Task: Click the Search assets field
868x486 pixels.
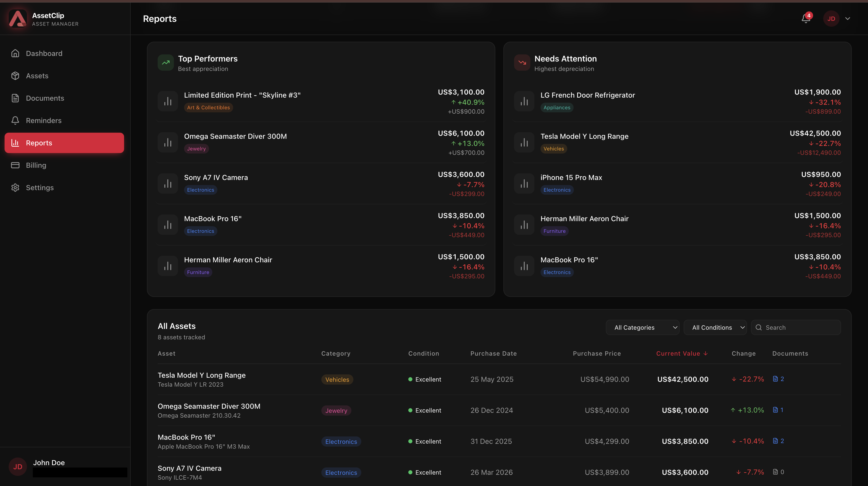Action: pos(796,327)
